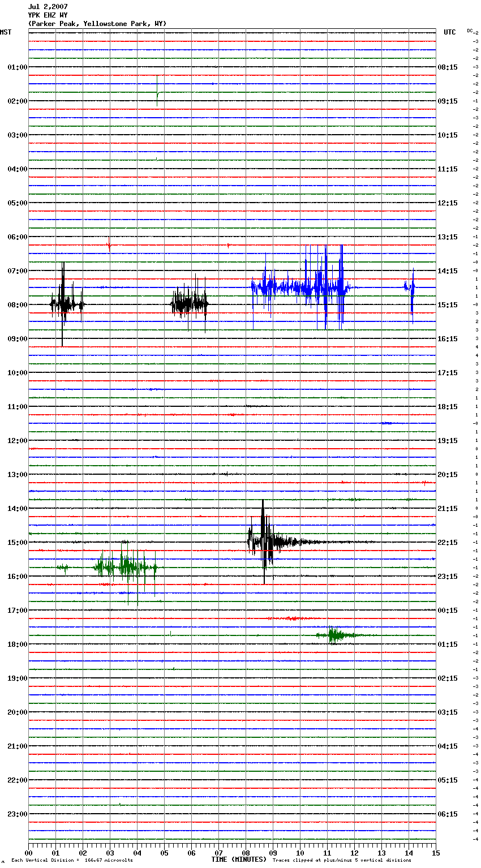Click the '05:15' UTC row label

(448, 780)
